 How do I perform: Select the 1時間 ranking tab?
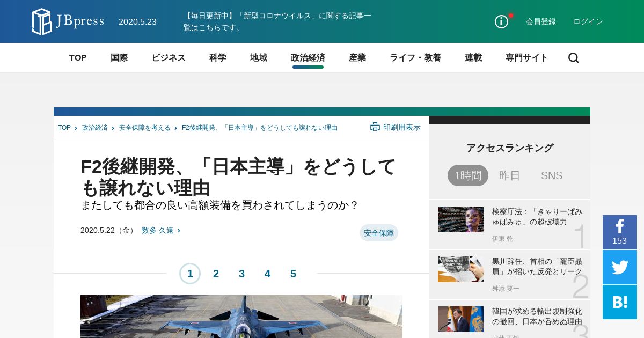click(x=468, y=175)
